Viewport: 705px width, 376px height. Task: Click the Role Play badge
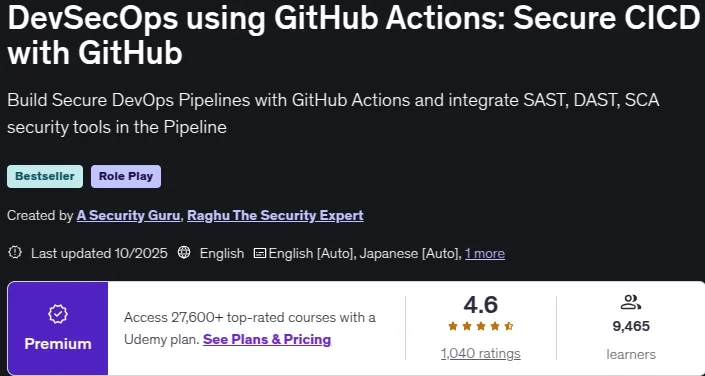pos(126,176)
